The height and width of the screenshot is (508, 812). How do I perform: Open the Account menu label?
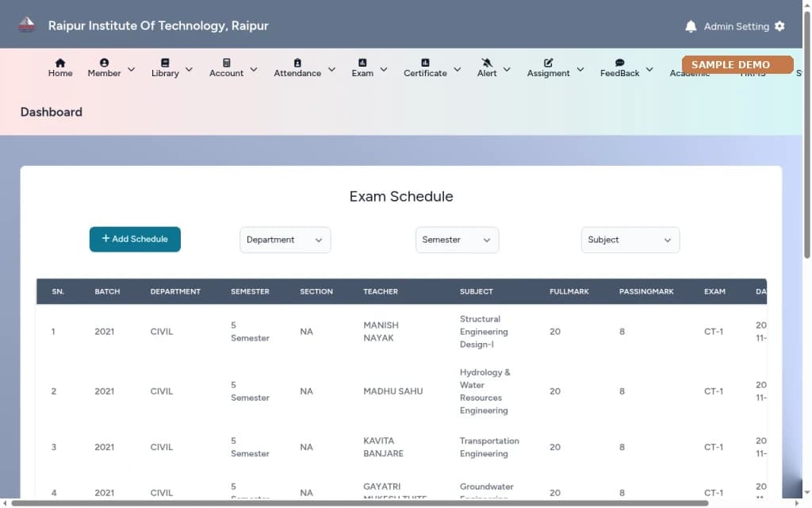(226, 74)
